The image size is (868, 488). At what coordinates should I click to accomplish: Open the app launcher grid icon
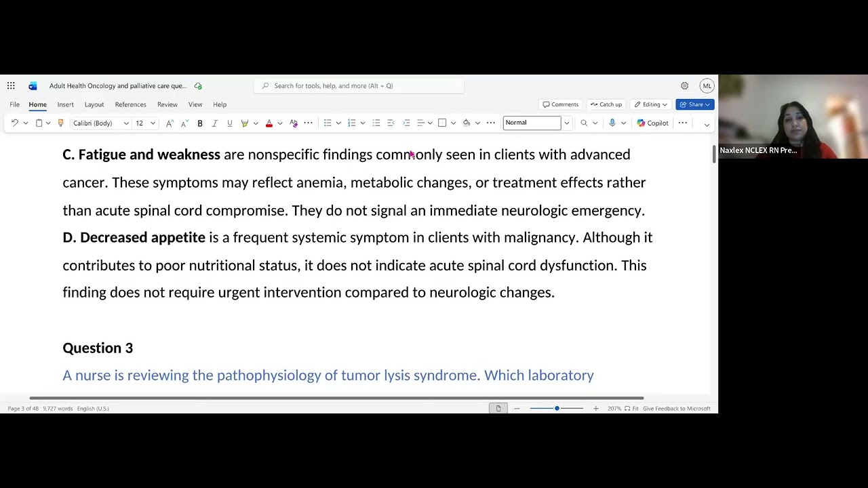[11, 86]
